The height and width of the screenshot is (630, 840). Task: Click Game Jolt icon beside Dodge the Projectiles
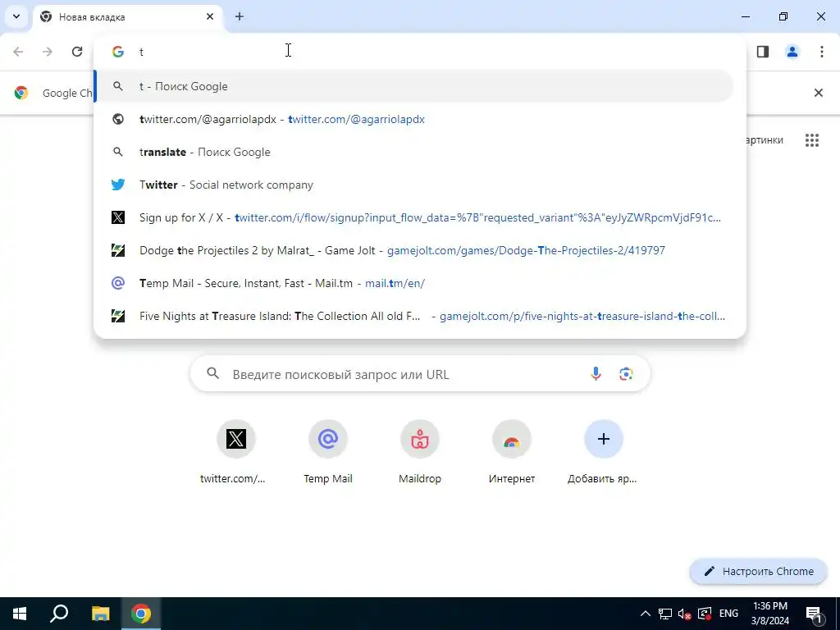118,250
